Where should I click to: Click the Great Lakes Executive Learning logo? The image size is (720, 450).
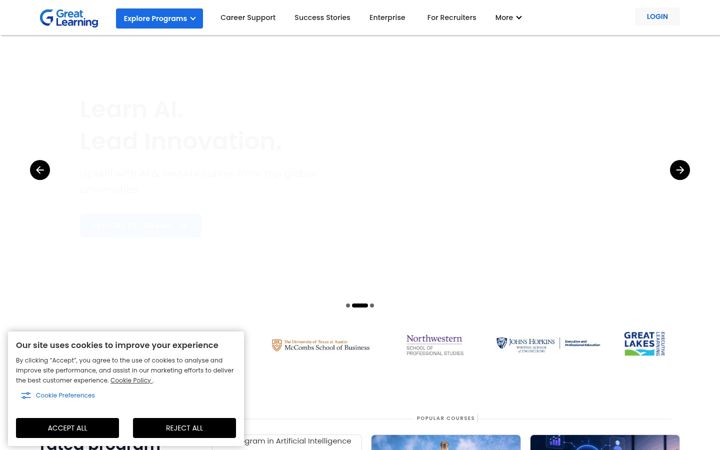(x=645, y=343)
